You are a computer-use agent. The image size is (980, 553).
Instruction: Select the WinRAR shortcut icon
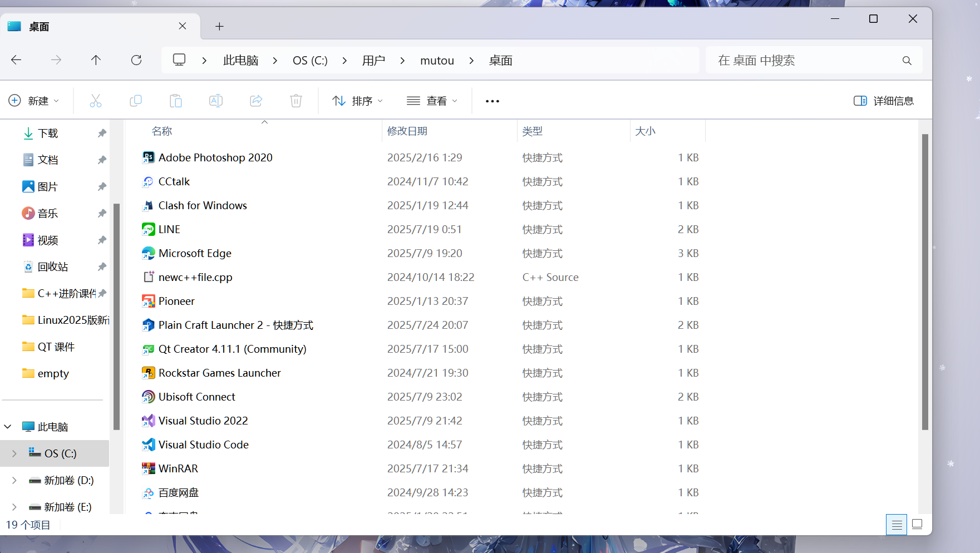coord(148,468)
